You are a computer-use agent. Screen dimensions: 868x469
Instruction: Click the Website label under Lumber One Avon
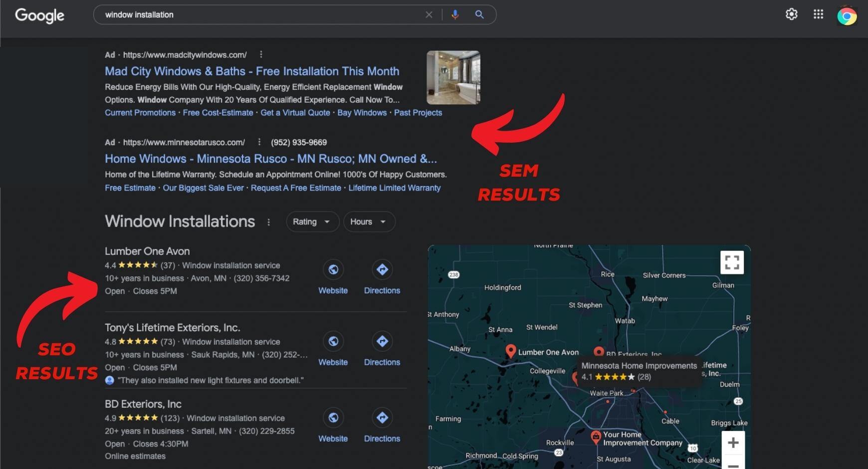[333, 290]
